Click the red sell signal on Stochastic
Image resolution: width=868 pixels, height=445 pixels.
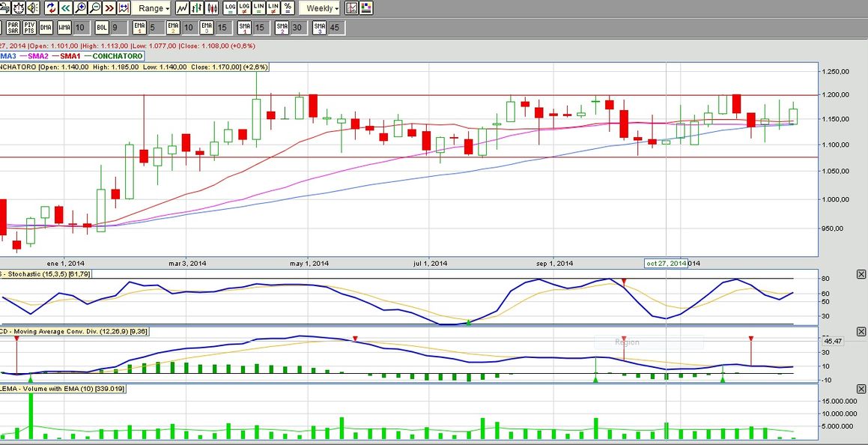click(x=624, y=282)
